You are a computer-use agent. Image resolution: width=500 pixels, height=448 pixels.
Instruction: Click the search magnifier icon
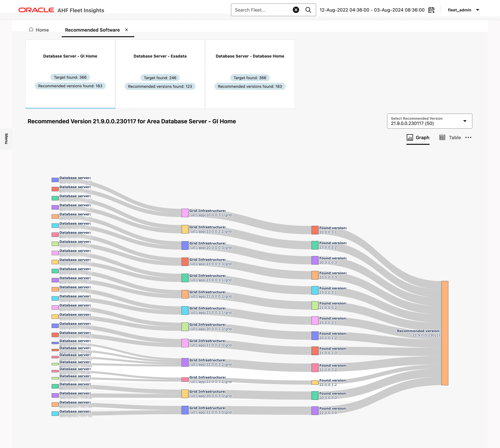click(x=308, y=10)
